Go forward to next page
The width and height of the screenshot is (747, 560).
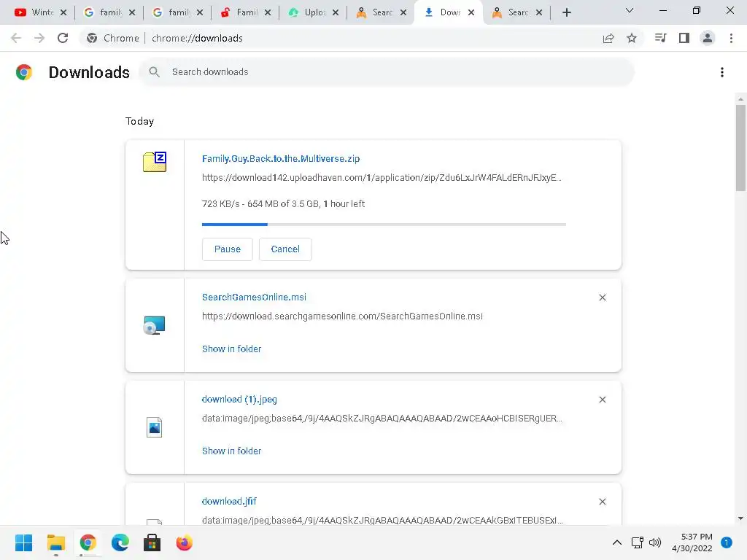[39, 38]
